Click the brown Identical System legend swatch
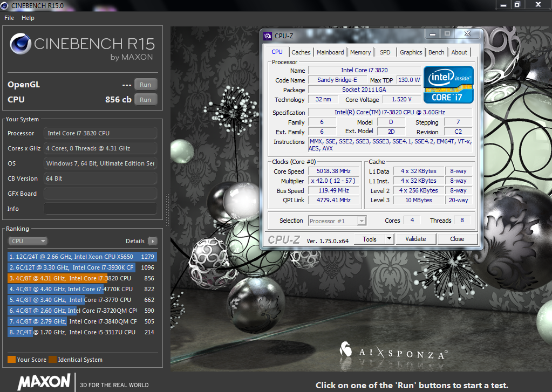This screenshot has width=552, height=392. 52,359
